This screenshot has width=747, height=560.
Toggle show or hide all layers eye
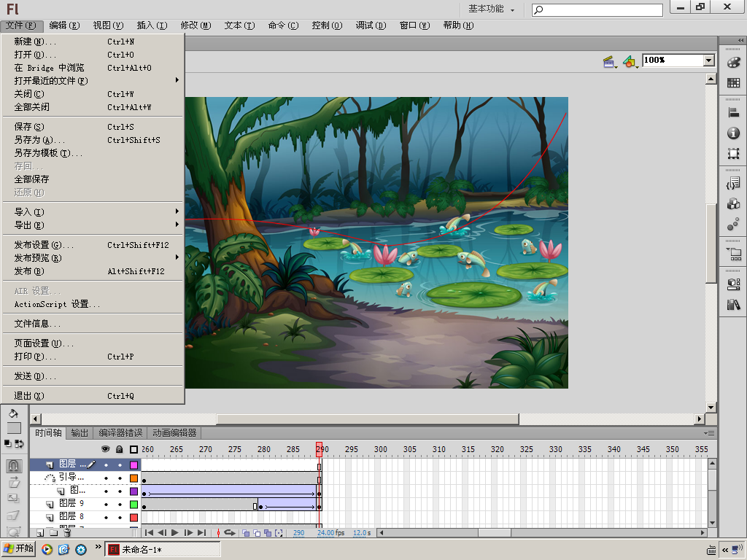(x=106, y=449)
